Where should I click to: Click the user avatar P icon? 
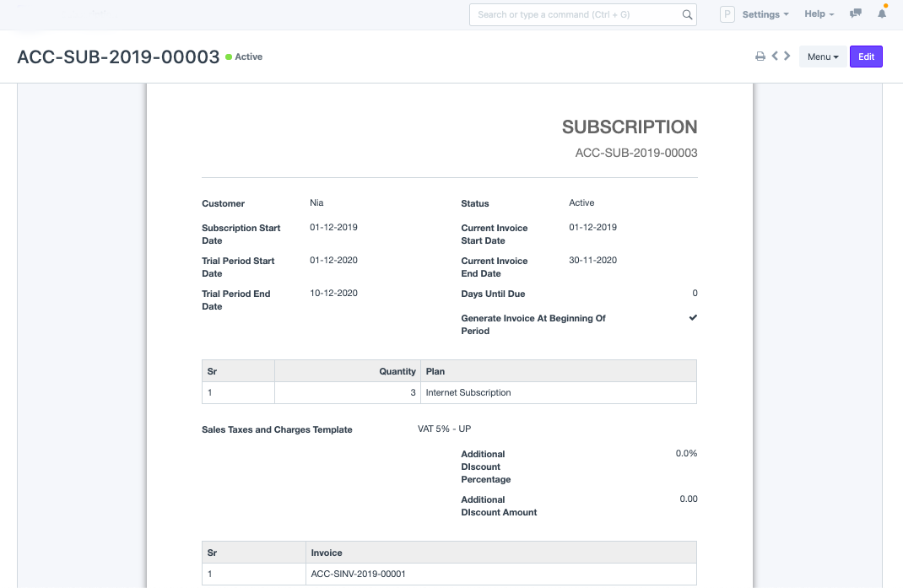click(727, 14)
